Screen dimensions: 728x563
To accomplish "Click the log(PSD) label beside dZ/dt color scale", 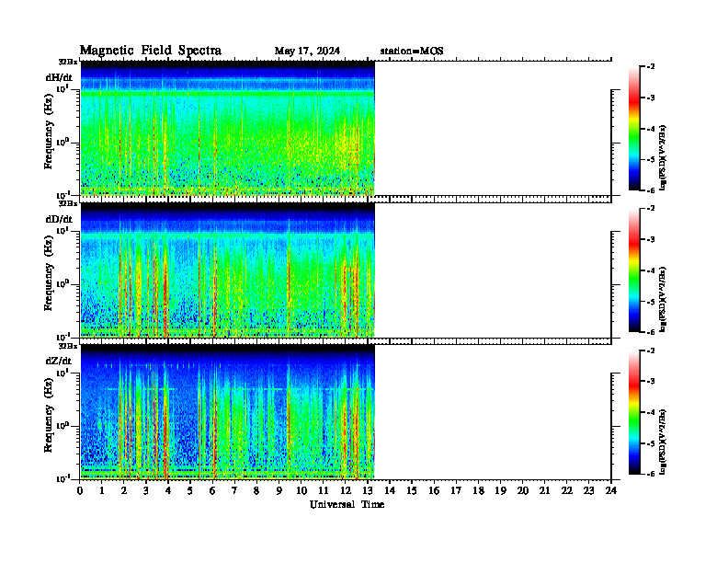I will [663, 442].
